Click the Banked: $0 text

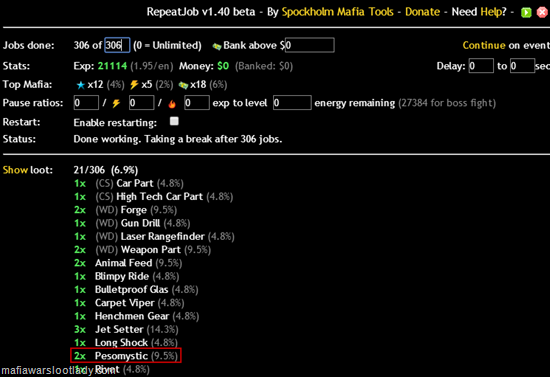click(264, 66)
